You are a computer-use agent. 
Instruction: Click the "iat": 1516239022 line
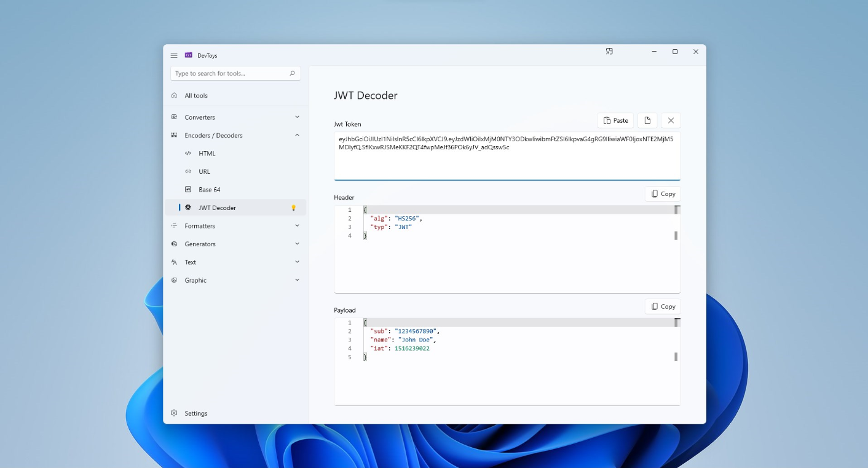click(x=400, y=348)
